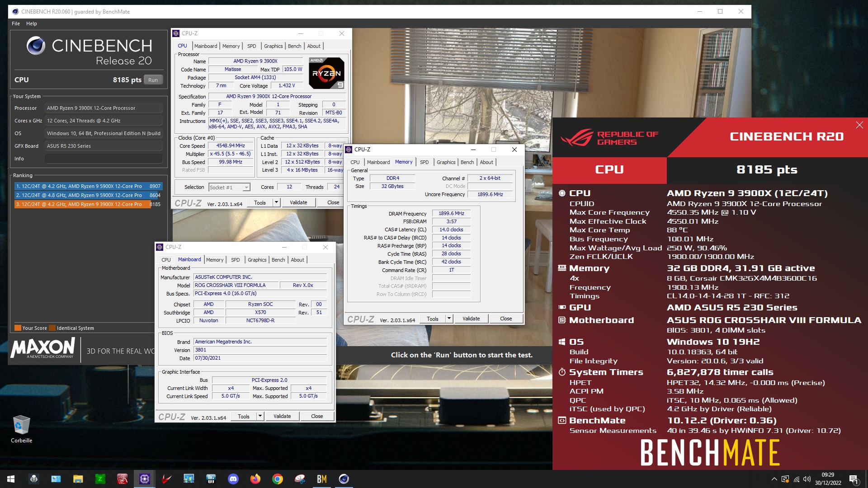Click Tools button in top CPU-Z window

coord(260,202)
